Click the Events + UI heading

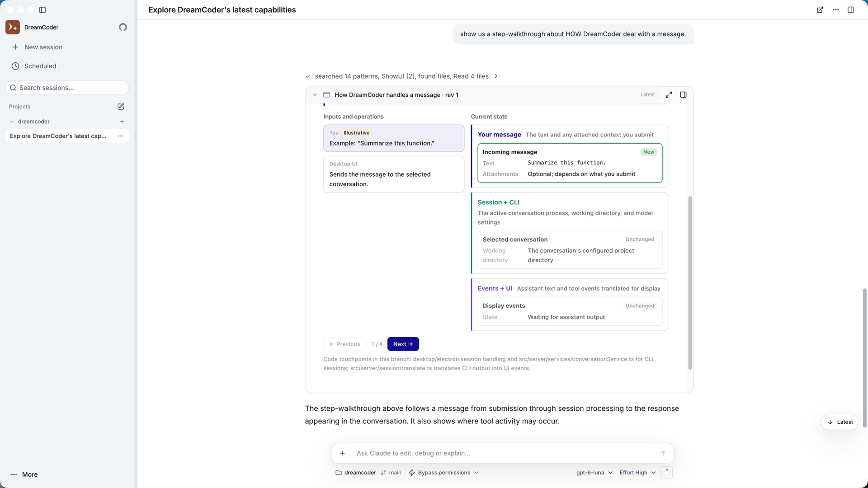495,289
